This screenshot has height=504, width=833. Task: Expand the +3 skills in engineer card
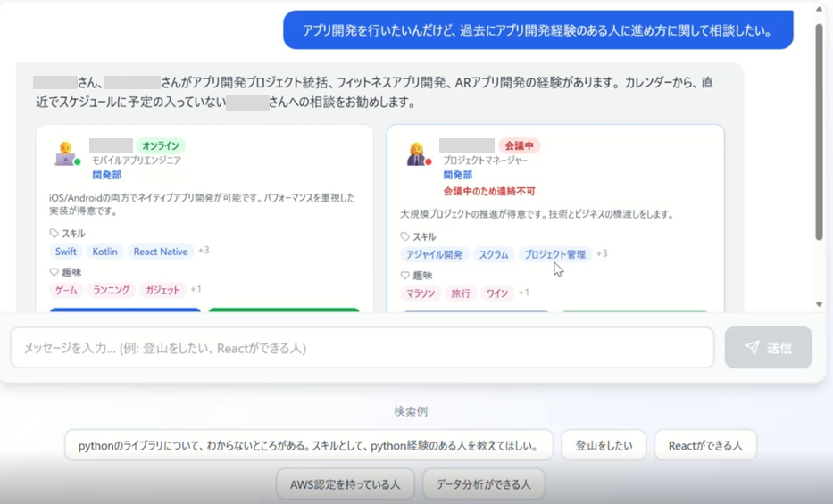coord(204,251)
